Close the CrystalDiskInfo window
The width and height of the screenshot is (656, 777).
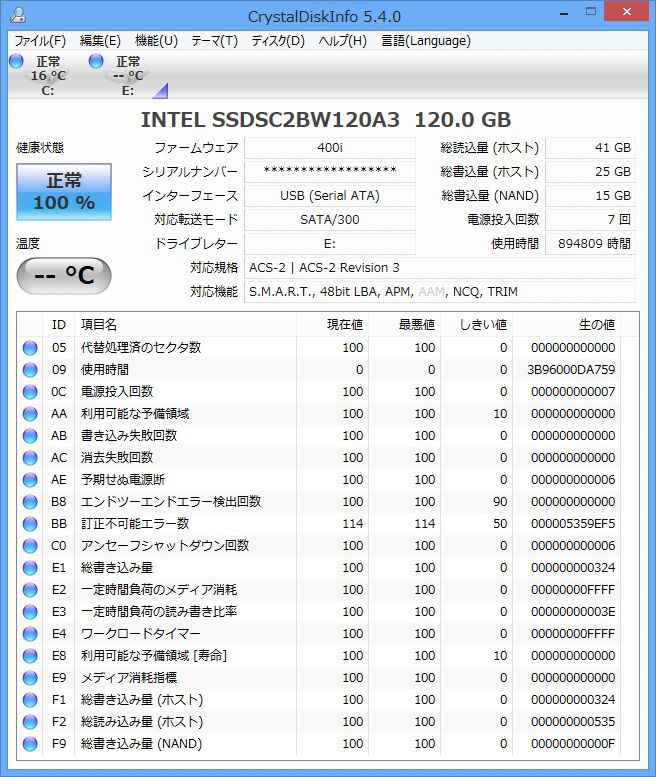coord(626,11)
